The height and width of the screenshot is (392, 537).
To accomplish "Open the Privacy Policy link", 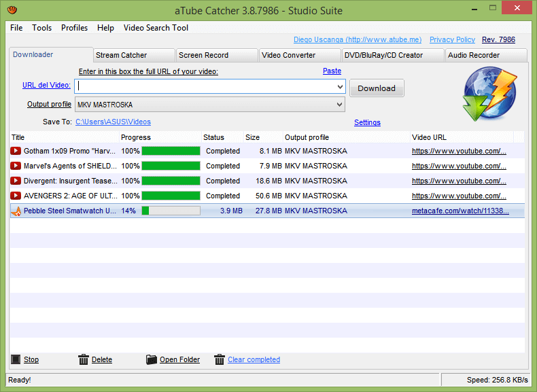I will (x=452, y=39).
